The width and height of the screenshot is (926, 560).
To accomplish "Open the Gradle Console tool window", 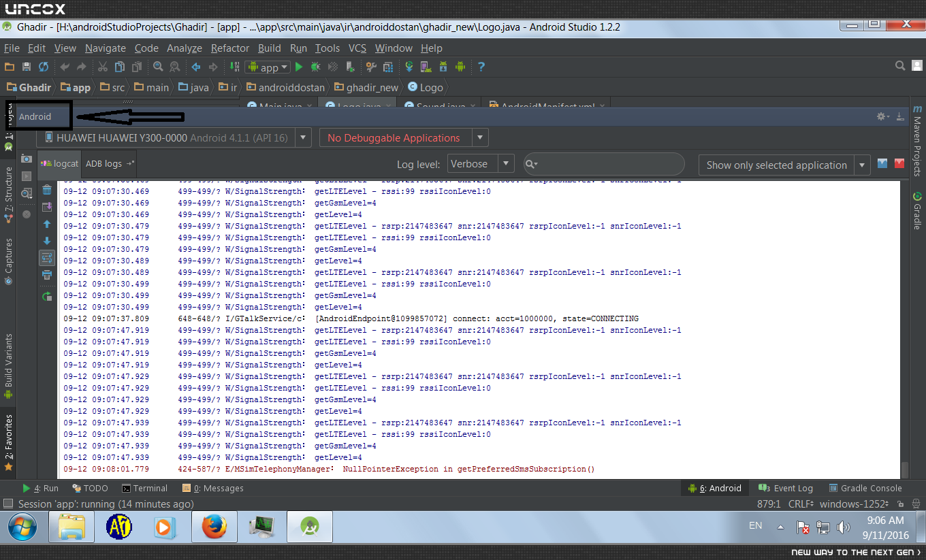I will [865, 488].
